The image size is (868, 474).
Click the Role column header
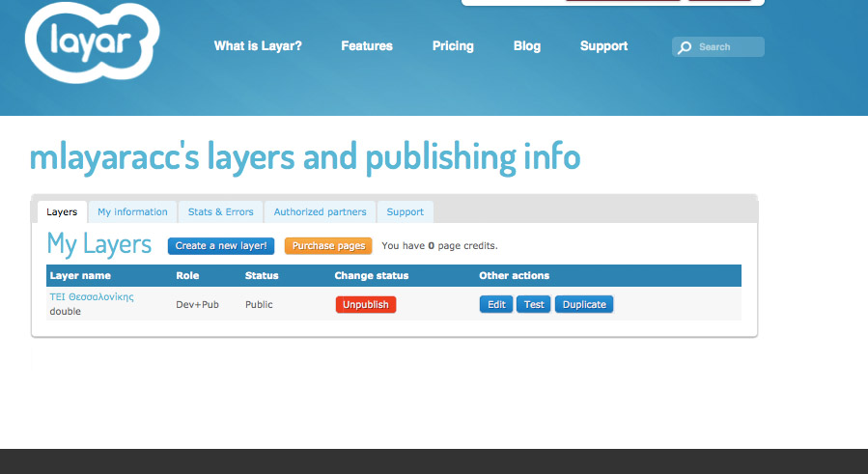coord(187,276)
